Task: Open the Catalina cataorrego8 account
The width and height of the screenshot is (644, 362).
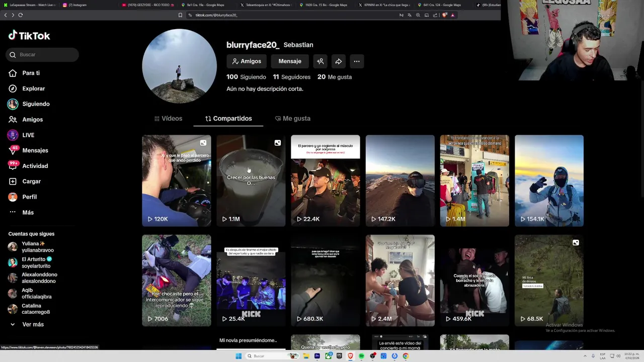Action: (x=29, y=309)
